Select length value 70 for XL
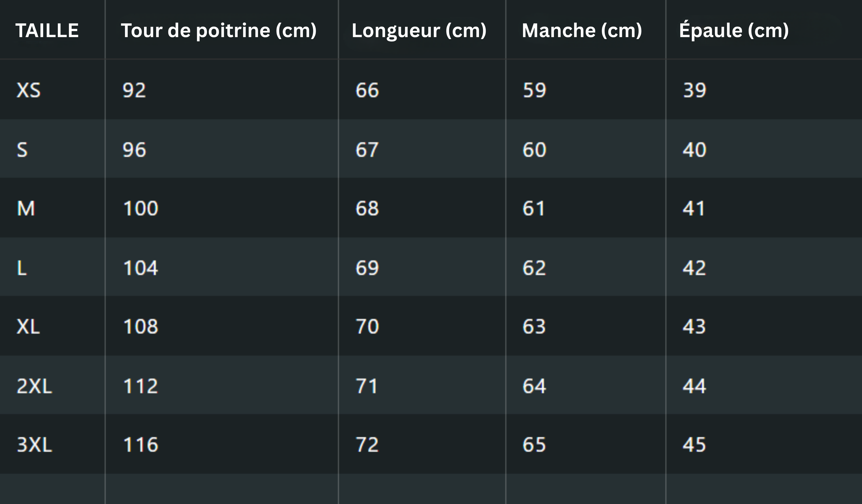The image size is (862, 504). click(367, 327)
